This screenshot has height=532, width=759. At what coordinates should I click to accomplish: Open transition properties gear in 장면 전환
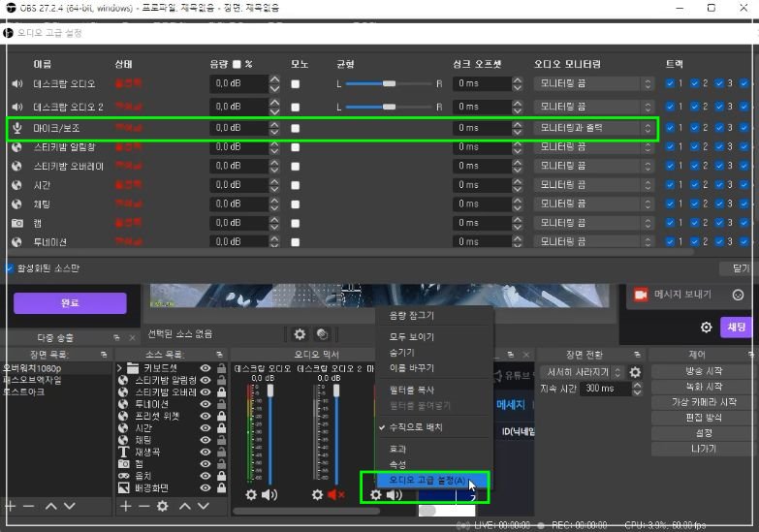[635, 372]
